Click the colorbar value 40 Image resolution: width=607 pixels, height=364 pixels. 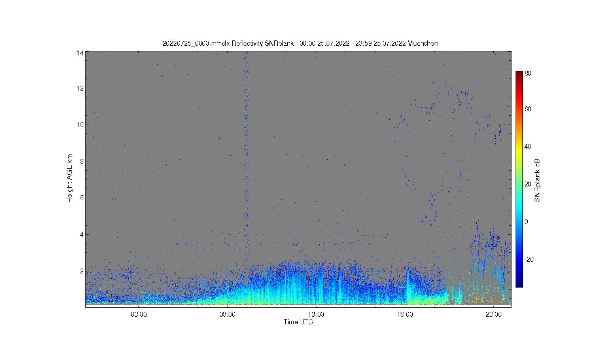pos(528,146)
